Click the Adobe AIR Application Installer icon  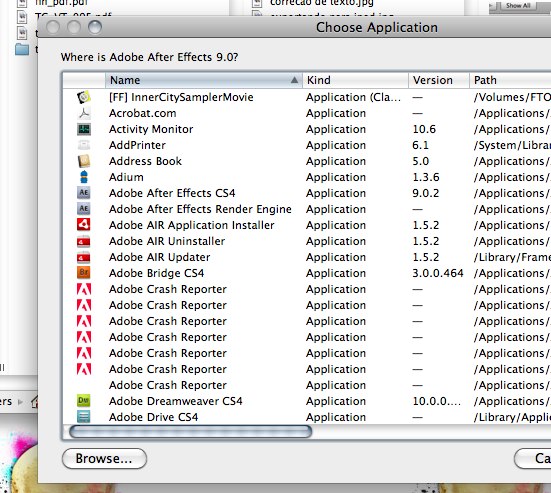84,225
